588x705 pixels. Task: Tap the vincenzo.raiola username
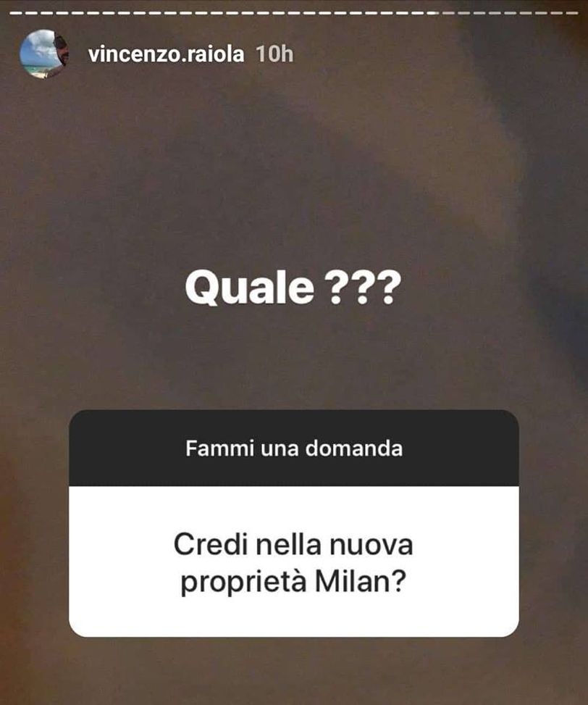coord(167,54)
